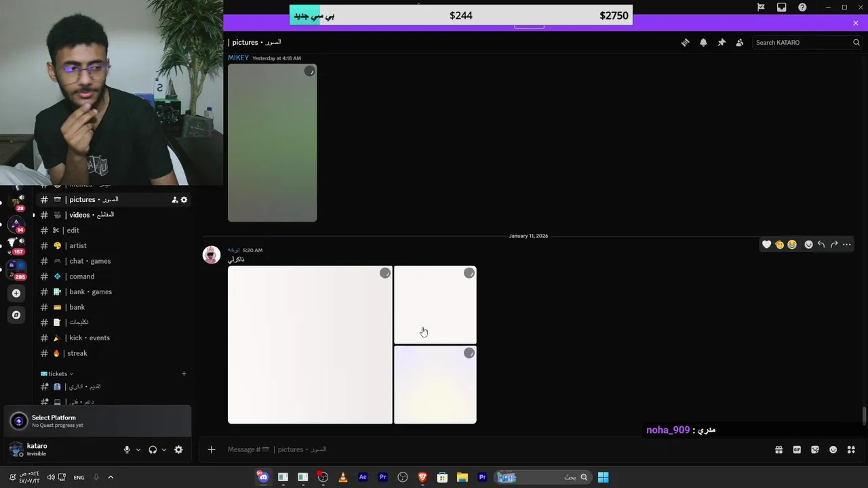Open the apps launcher icon
Image resolution: width=868 pixels, height=488 pixels.
tap(851, 449)
